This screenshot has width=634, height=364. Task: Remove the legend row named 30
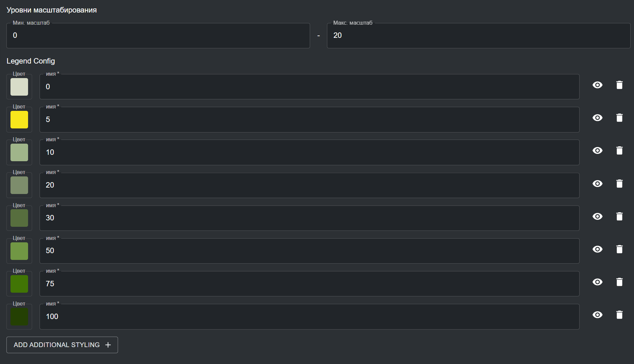point(619,216)
